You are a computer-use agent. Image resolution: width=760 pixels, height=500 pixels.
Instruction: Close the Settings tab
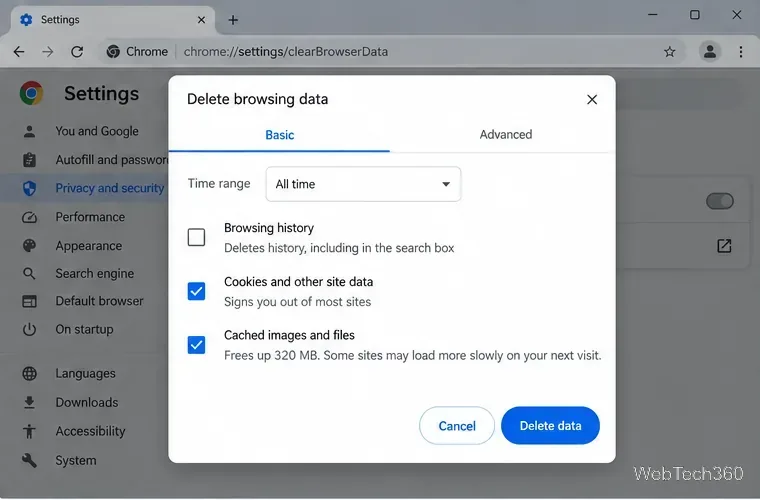click(x=201, y=20)
